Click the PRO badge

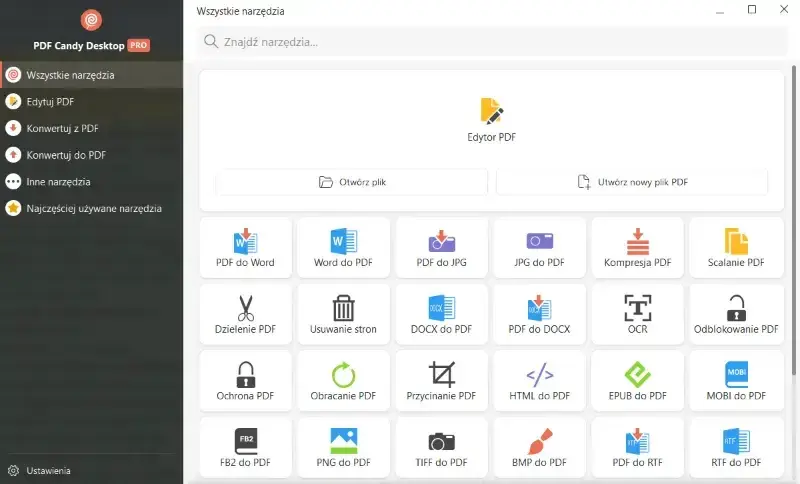pos(138,45)
